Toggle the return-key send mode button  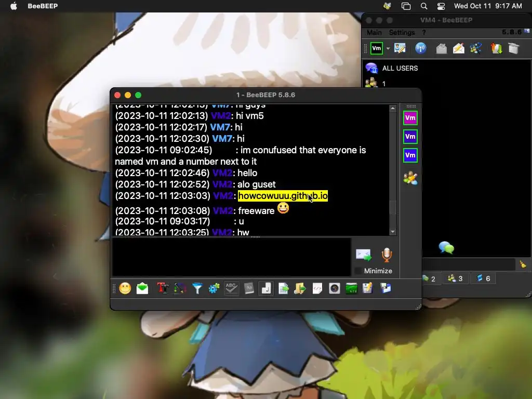click(x=266, y=288)
